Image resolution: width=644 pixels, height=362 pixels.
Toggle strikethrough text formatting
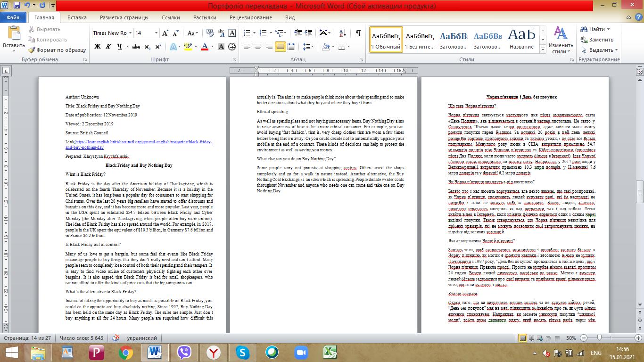(136, 47)
